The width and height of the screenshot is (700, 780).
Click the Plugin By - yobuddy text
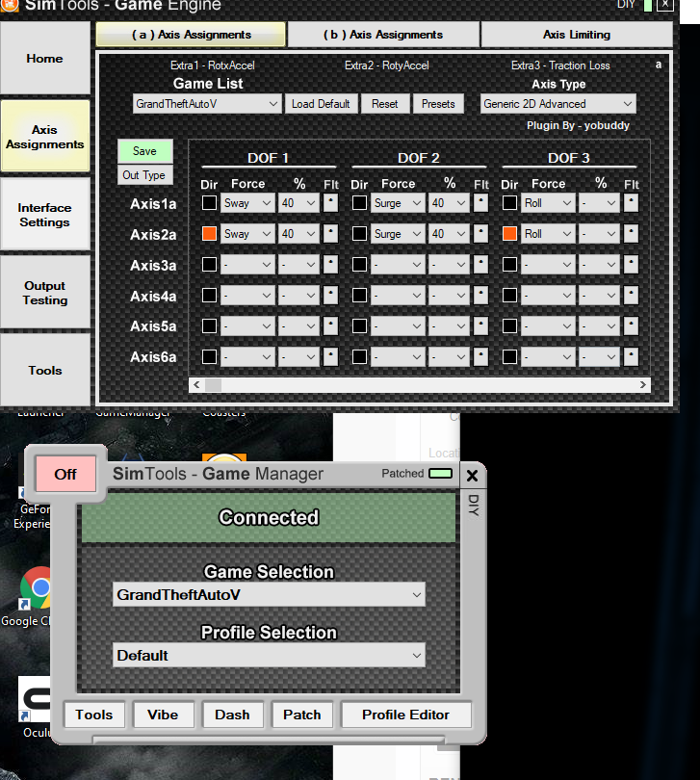578,125
